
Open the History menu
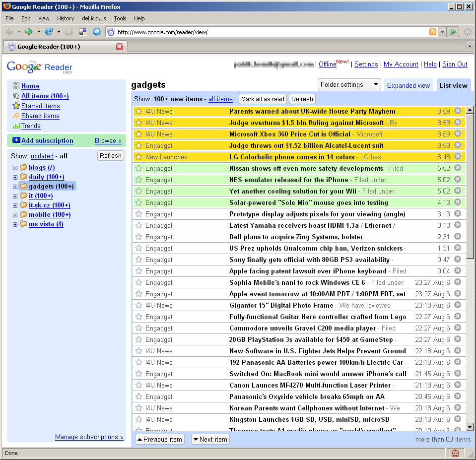[65, 18]
